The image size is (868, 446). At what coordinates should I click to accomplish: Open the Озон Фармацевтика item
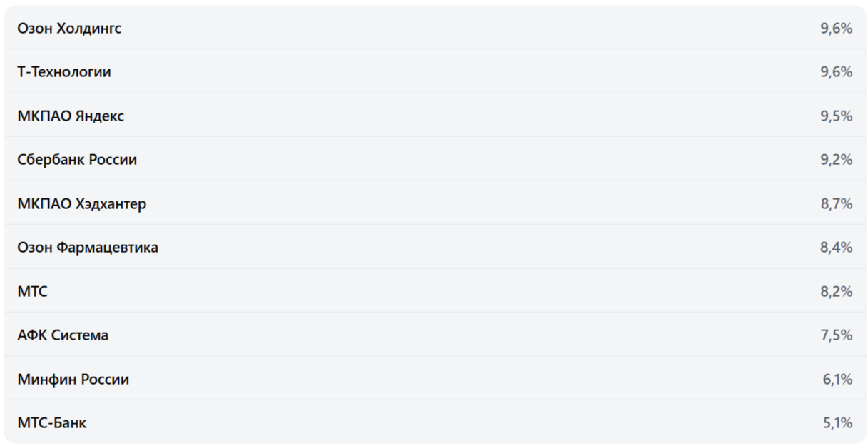pyautogui.click(x=88, y=248)
